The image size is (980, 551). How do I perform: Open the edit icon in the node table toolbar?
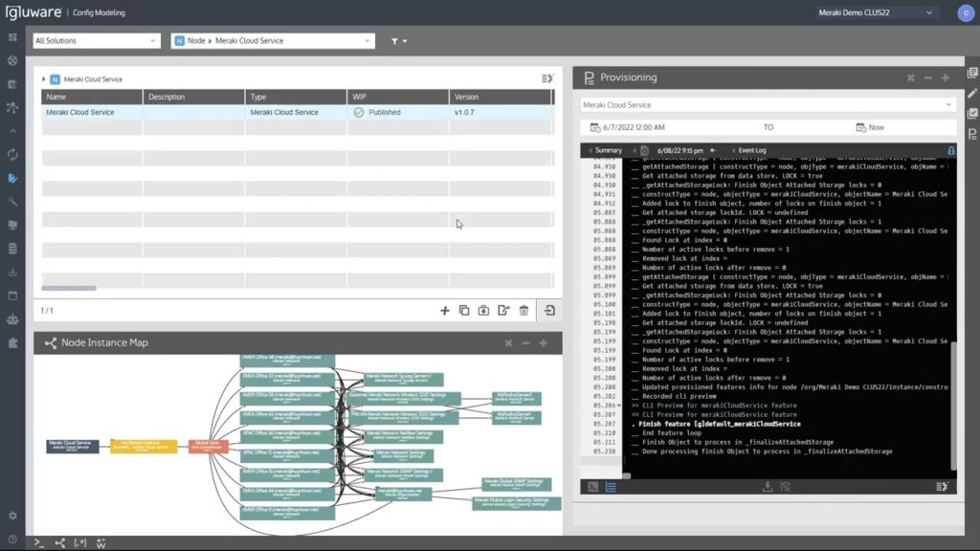[503, 310]
